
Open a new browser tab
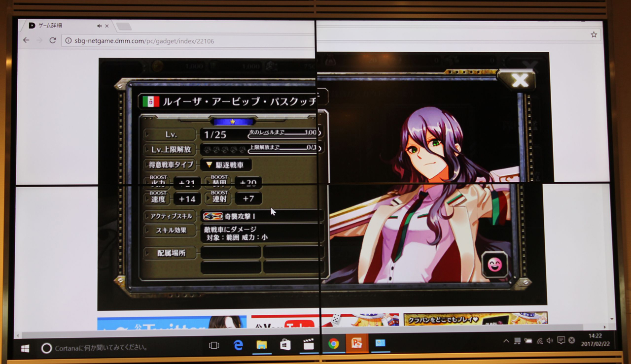pos(124,26)
